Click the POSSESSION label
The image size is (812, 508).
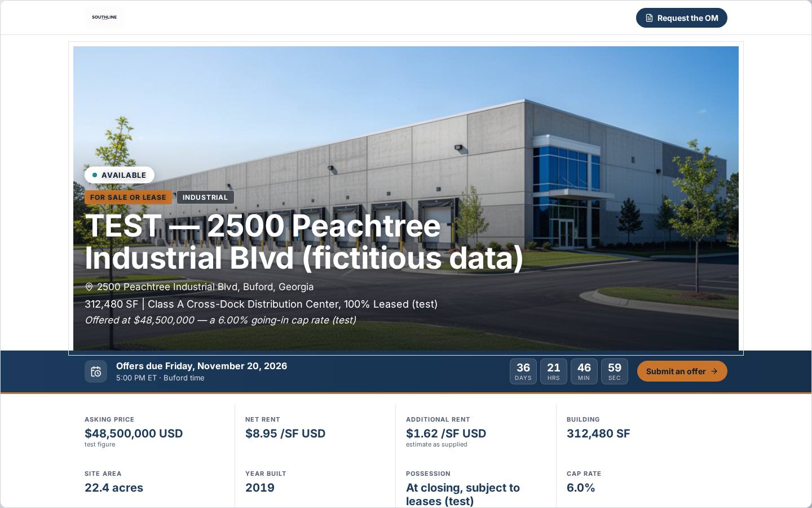428,474
